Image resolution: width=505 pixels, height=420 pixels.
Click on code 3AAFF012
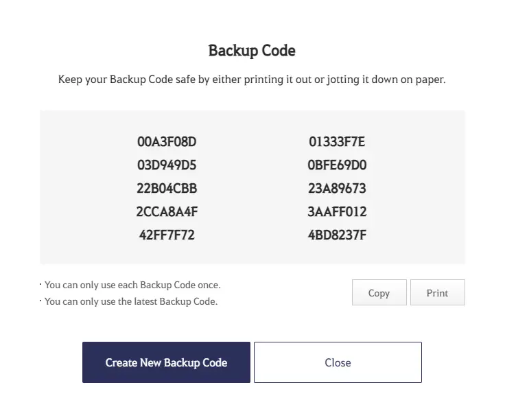pos(337,212)
